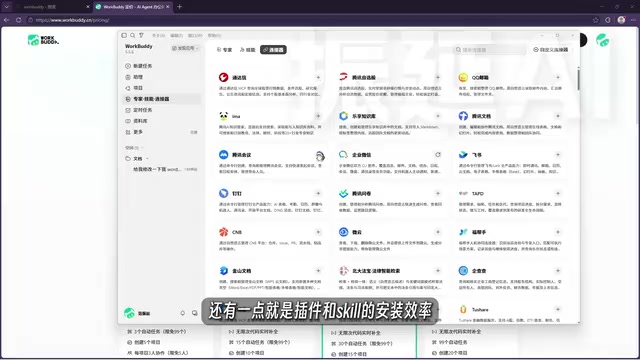This screenshot has height=360, width=640.
Task: Add the 飞书 connector with its plus button
Action: point(558,155)
